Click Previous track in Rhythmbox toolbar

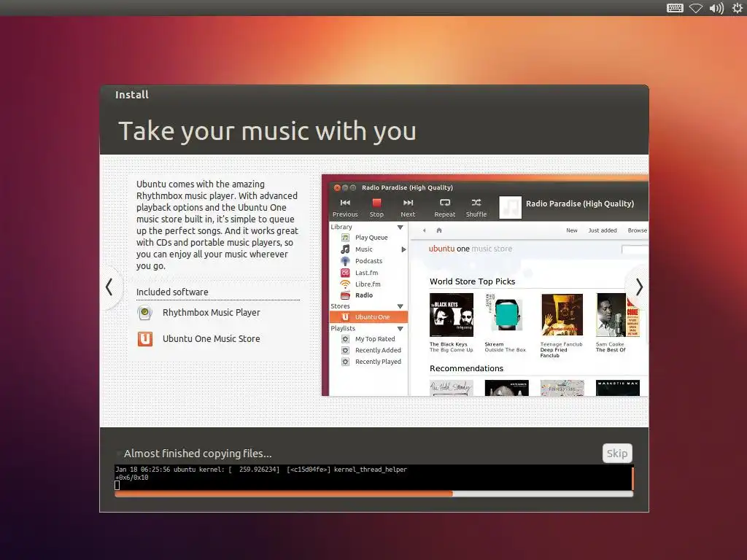pyautogui.click(x=345, y=208)
